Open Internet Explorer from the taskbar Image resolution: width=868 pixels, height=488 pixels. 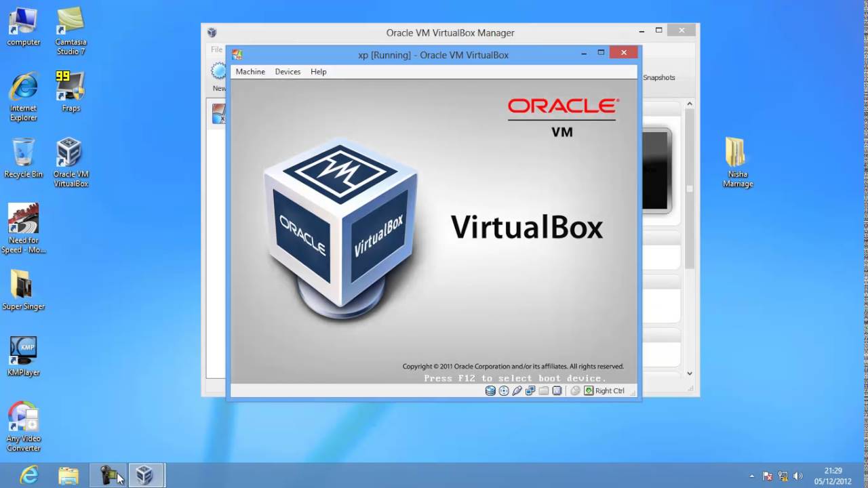click(29, 475)
